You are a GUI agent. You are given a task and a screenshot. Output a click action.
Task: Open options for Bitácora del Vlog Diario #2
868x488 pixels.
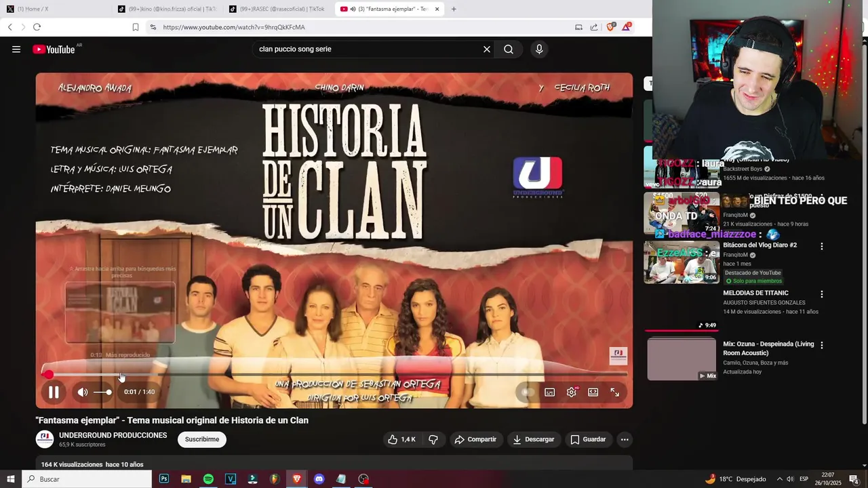[x=822, y=246]
